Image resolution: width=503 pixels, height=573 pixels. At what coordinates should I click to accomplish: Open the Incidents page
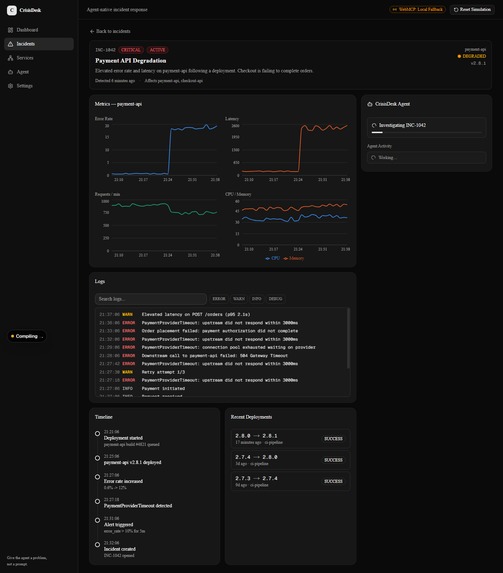tap(39, 44)
